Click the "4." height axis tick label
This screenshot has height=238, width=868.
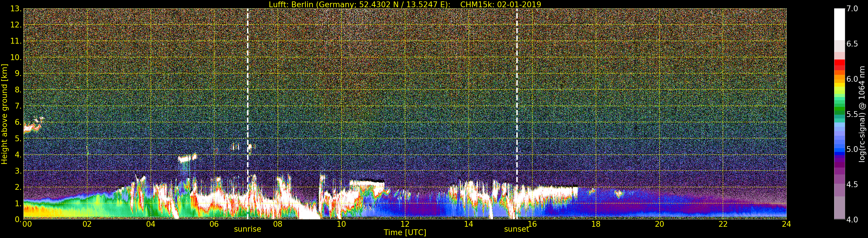18,155
